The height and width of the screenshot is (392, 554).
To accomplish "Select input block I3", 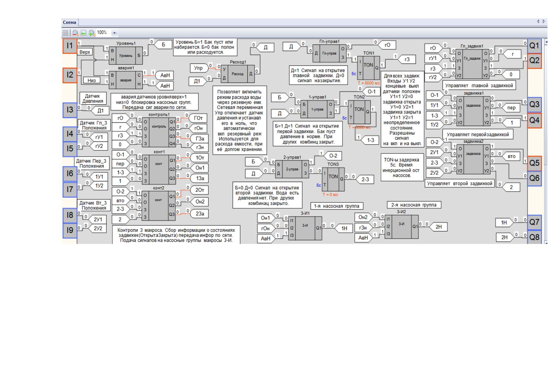I will 70,110.
